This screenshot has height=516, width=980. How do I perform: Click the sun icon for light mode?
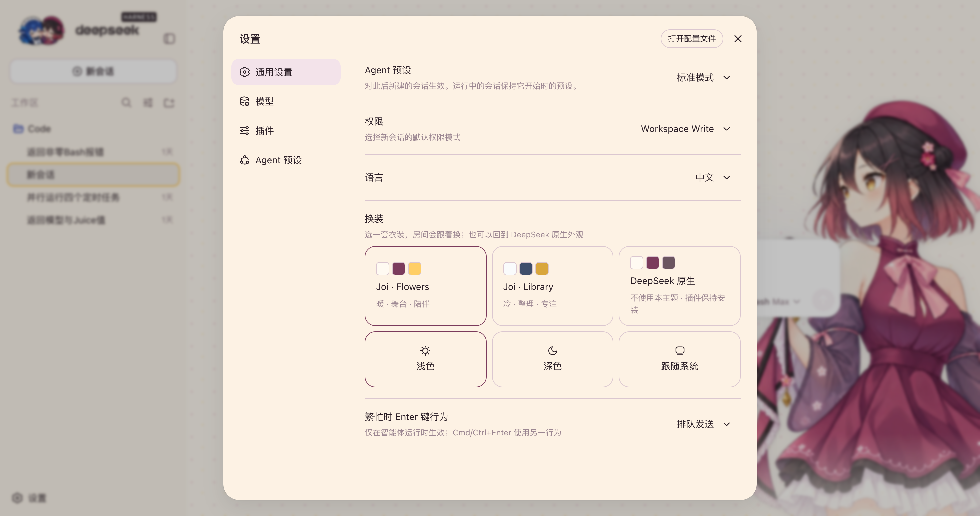(x=425, y=350)
